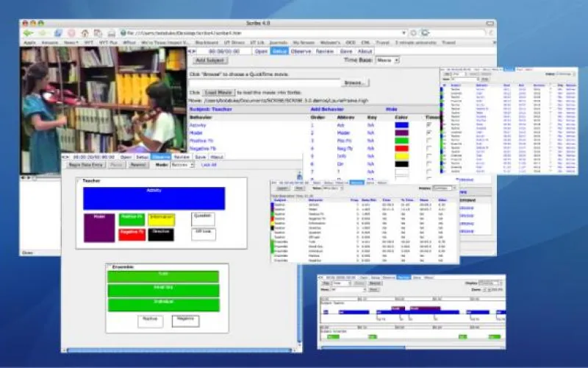Click the Ensemble Individual green block
588x368 pixels.
click(x=163, y=305)
